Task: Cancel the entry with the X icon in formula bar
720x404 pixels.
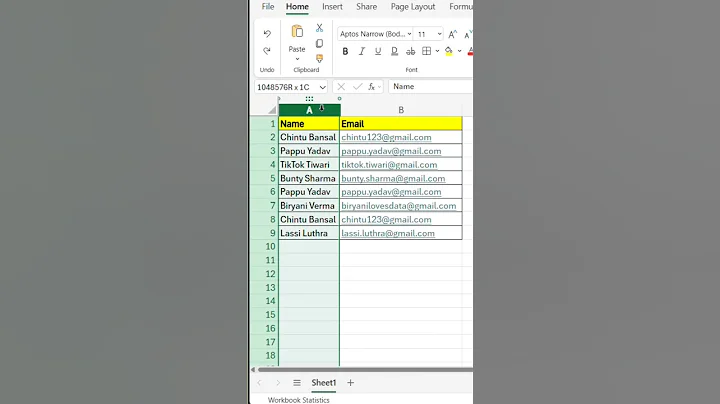Action: click(x=341, y=86)
